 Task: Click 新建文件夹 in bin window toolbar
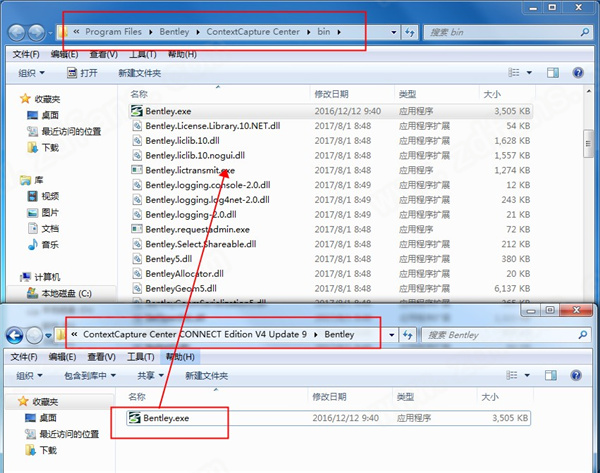tap(140, 73)
